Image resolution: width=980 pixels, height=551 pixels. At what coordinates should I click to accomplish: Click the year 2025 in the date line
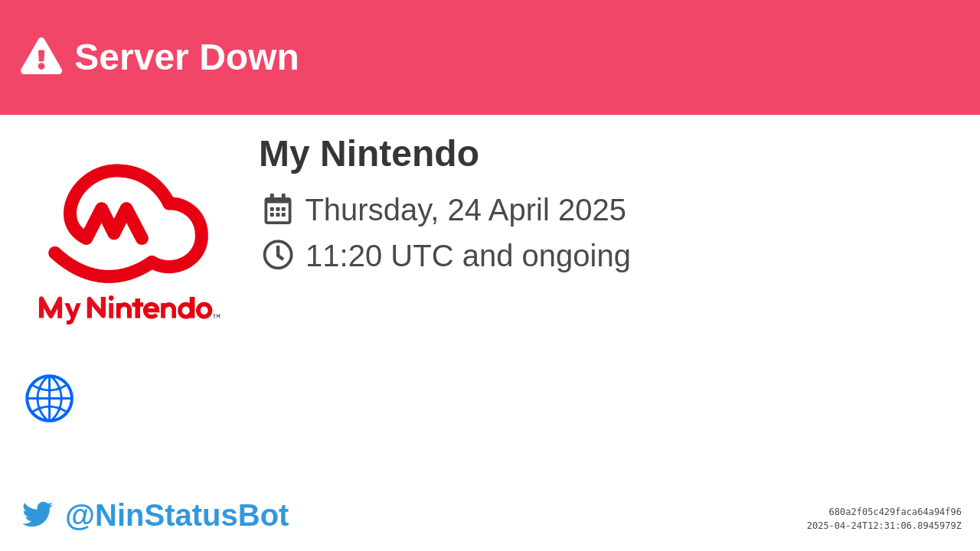(x=592, y=210)
